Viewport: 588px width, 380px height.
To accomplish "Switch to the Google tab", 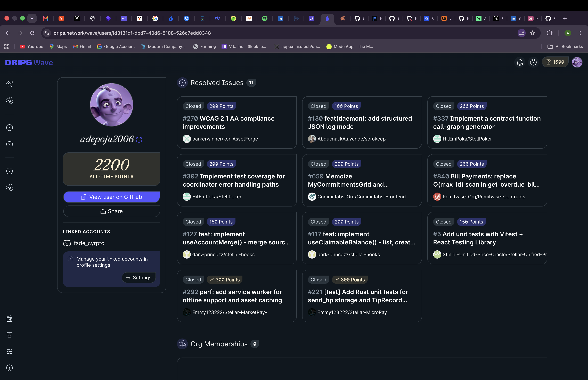I will click(x=155, y=18).
